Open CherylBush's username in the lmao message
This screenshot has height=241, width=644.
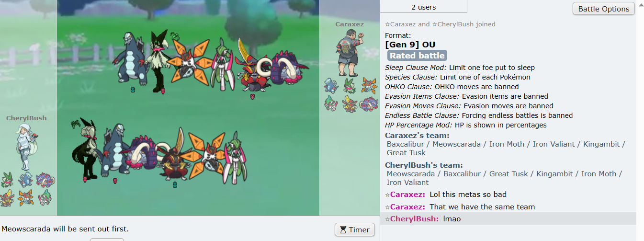[414, 219]
